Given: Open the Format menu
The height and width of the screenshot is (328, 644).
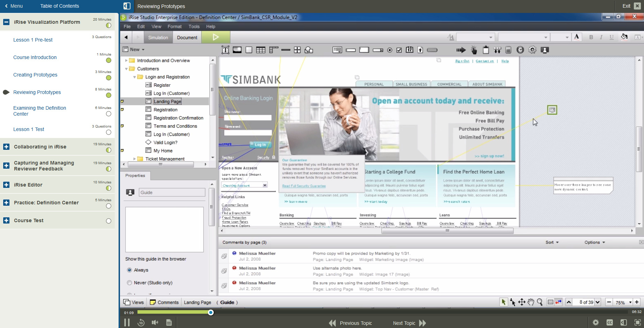Looking at the screenshot, I should click(x=174, y=27).
